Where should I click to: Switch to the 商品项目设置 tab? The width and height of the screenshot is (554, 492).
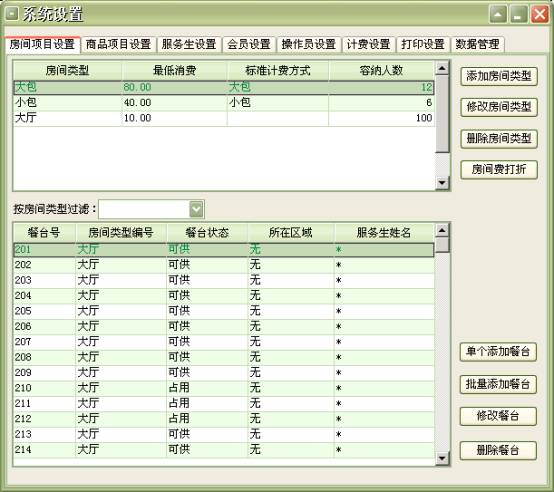pos(118,45)
